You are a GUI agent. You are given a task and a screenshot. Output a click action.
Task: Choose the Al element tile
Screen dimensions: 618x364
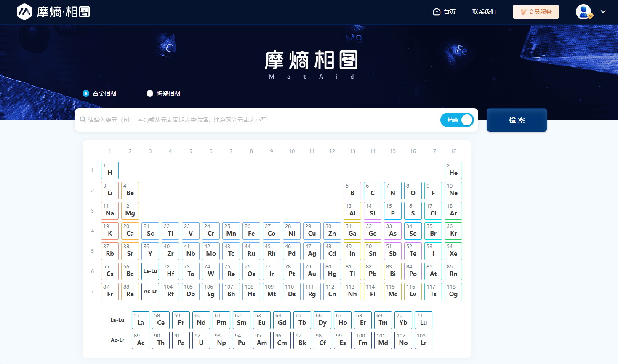352,211
